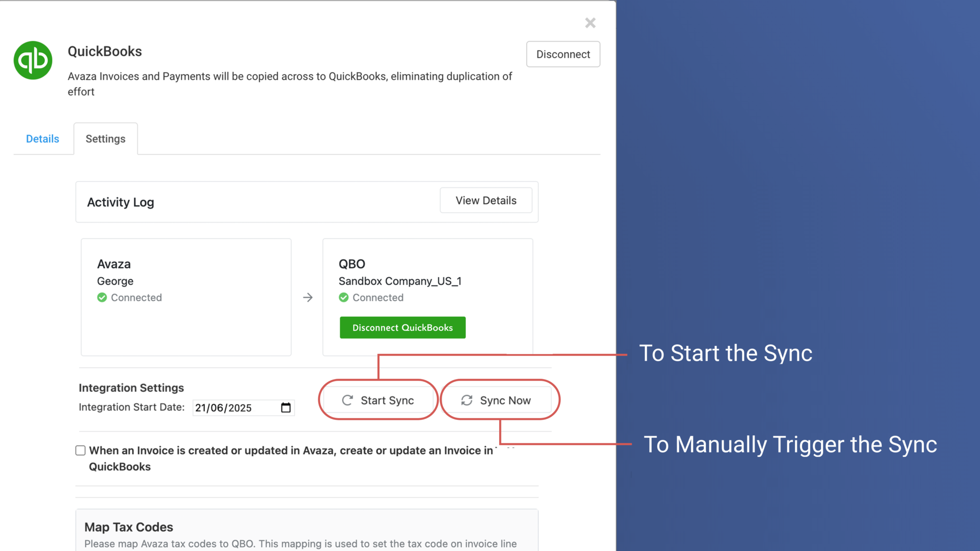Click the Activity Log panel header
The width and height of the screenshot is (980, 551).
point(120,202)
